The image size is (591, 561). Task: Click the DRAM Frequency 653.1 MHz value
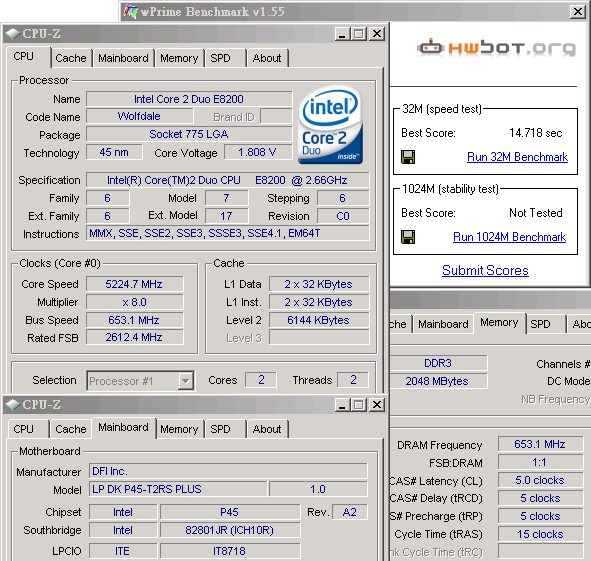[540, 444]
